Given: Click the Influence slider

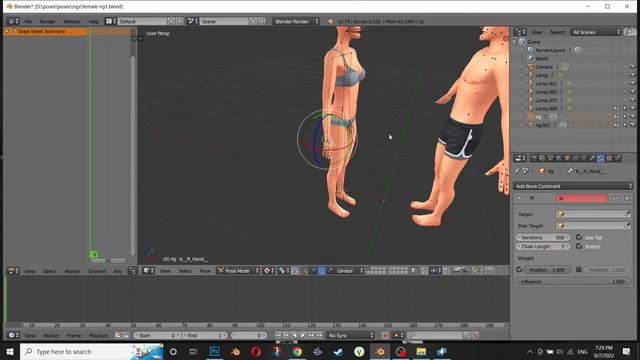Looking at the screenshot, I should click(x=573, y=282).
